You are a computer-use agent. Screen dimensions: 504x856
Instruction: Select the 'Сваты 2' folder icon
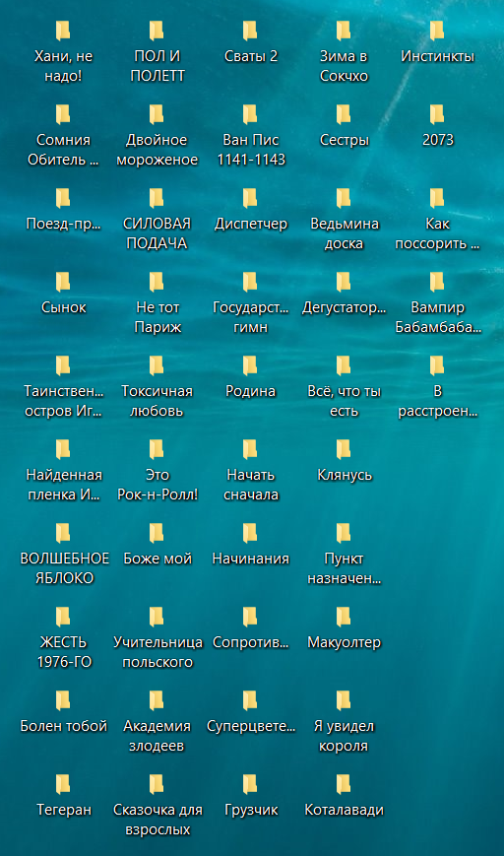pyautogui.click(x=250, y=31)
